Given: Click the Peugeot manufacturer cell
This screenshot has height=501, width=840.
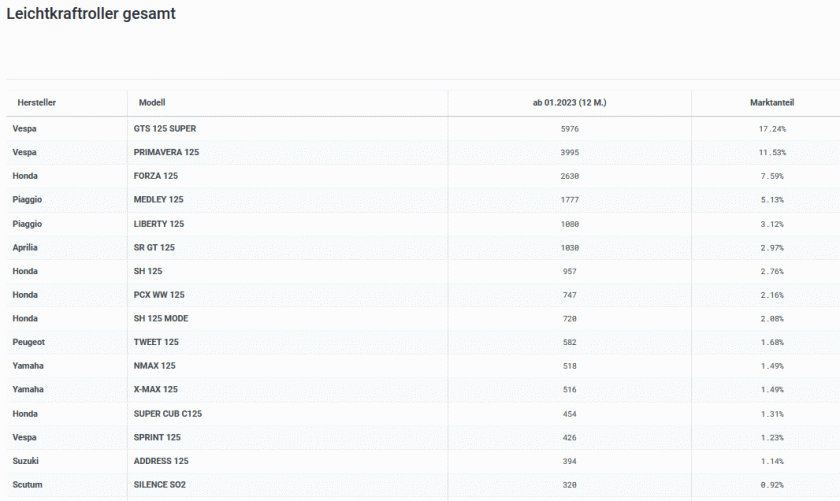Looking at the screenshot, I should (x=29, y=342).
